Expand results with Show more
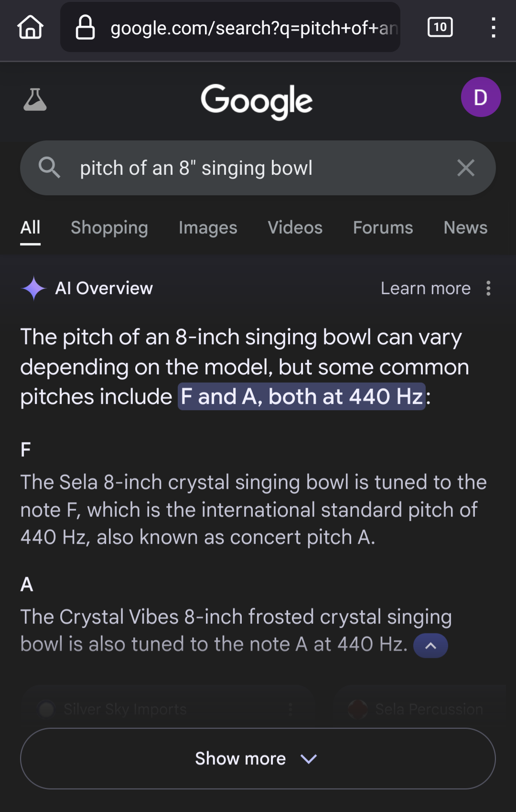 tap(258, 758)
